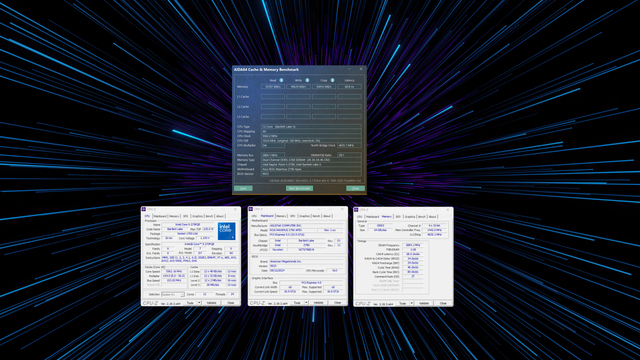Click Tools button in CPU-Z Mainboard window
Screen dimensions: 640x360
click(297, 303)
